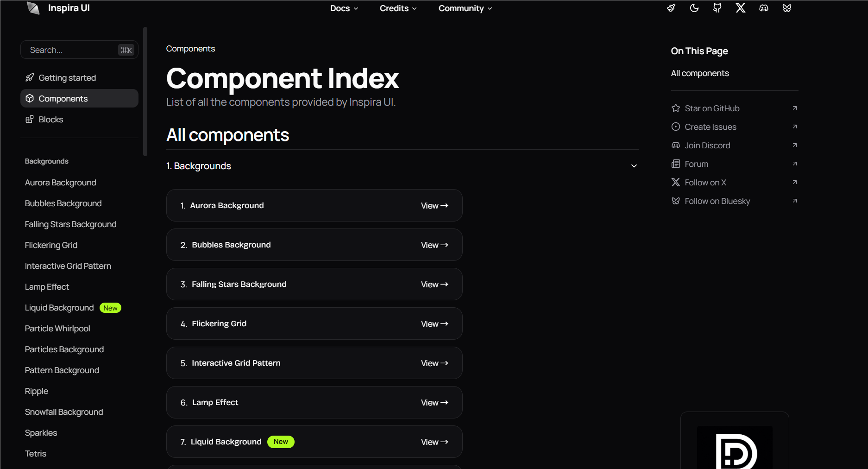Open Blocks in sidebar
868x469 pixels.
(79, 119)
